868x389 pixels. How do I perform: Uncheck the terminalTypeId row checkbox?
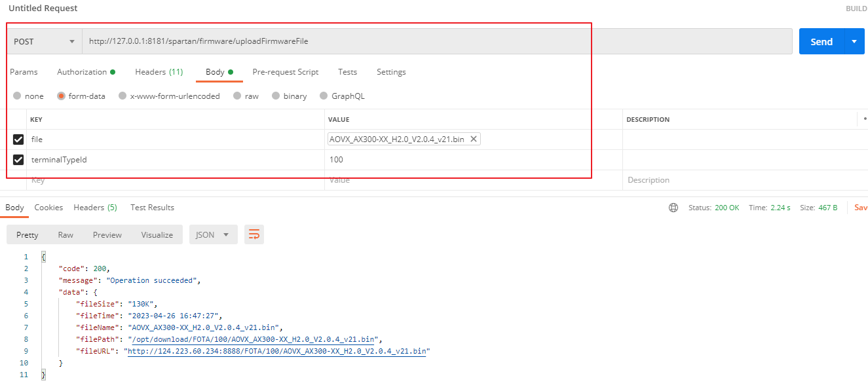tap(18, 160)
